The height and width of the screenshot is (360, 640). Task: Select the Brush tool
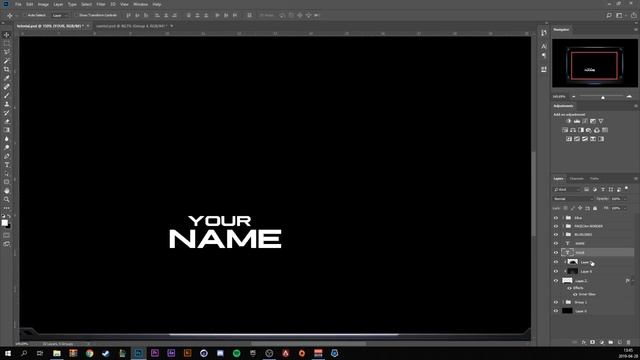pos(7,96)
